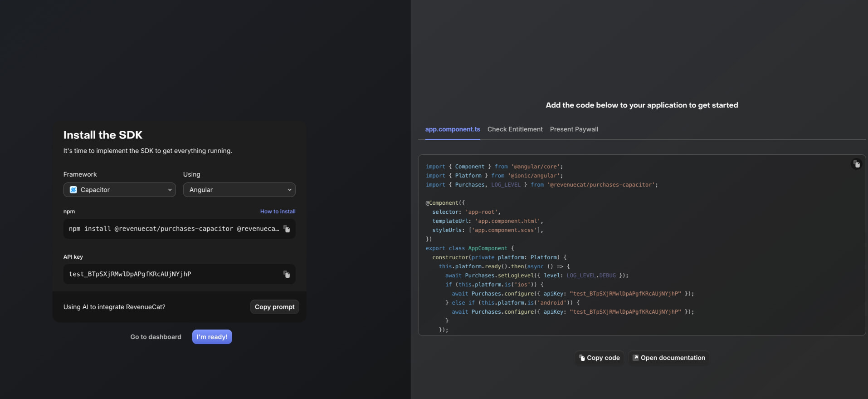The image size is (868, 399).
Task: Click the line importing '@ionic/angular'
Action: 494,176
